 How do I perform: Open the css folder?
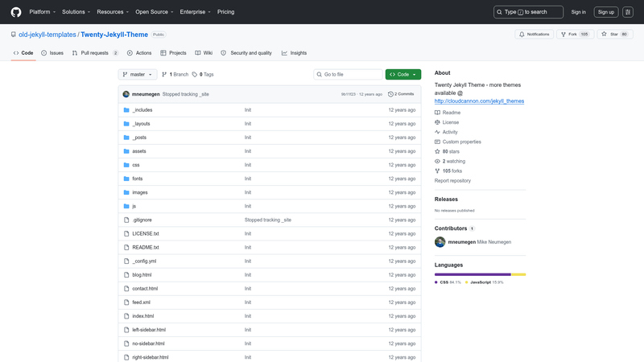(136, 165)
